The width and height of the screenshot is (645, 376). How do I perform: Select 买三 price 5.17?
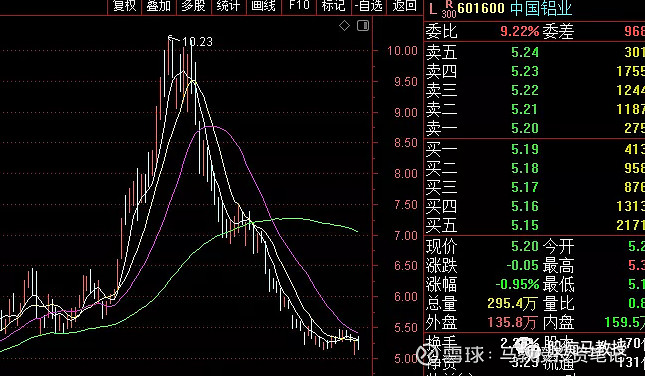[x=525, y=187]
